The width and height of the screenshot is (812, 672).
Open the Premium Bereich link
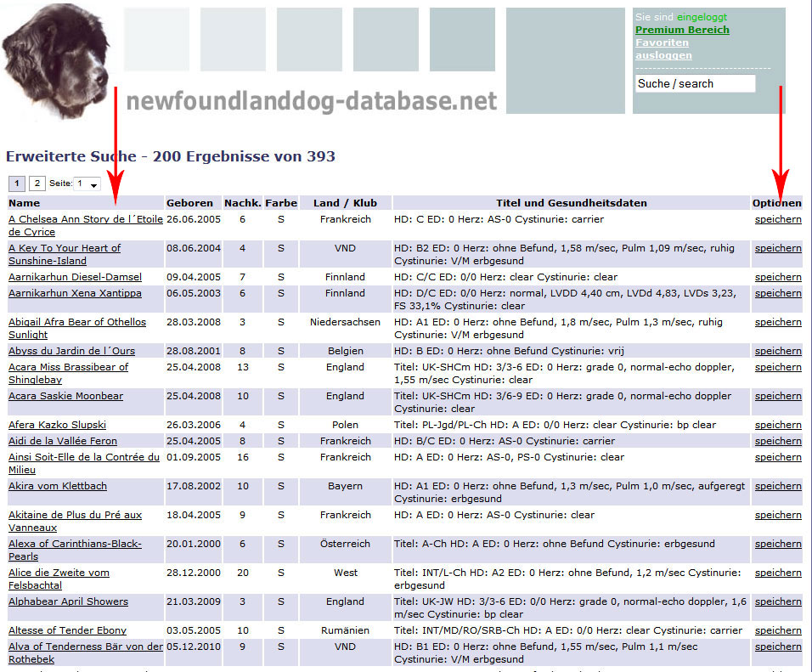[x=682, y=30]
